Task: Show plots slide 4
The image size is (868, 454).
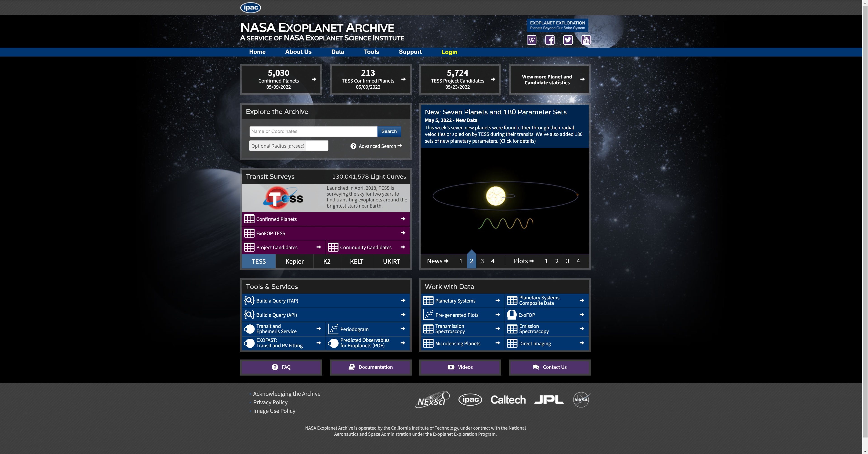Action: [x=578, y=261]
